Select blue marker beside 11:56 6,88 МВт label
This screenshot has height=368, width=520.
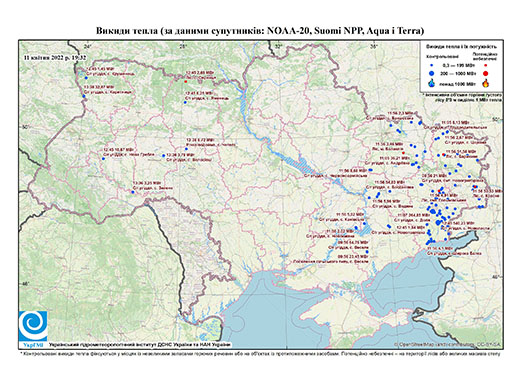coord(370,170)
